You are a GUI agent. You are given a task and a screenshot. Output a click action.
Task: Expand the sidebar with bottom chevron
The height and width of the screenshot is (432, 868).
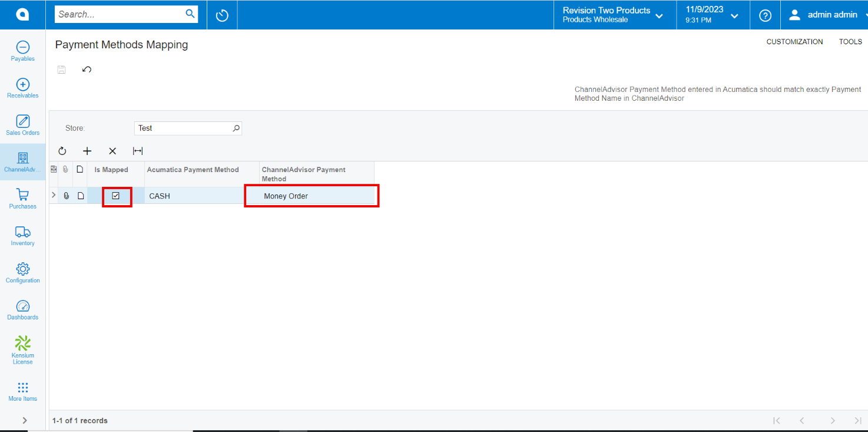click(x=24, y=420)
